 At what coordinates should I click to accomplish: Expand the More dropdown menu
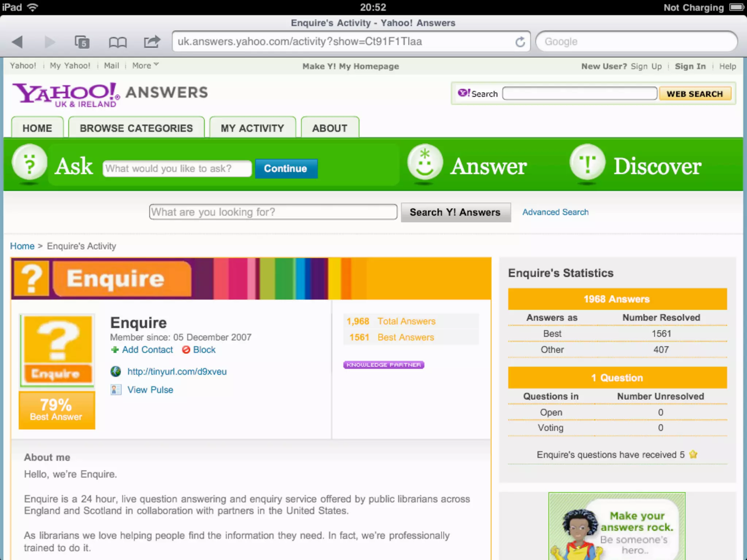pyautogui.click(x=145, y=66)
